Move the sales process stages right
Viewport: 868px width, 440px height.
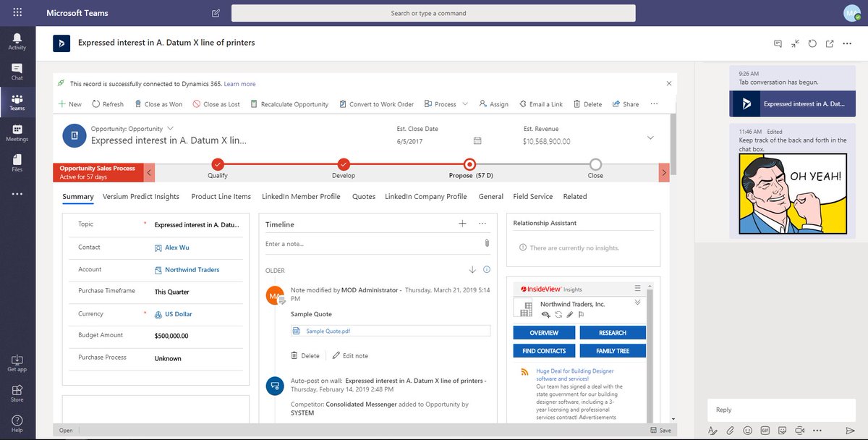pos(664,173)
